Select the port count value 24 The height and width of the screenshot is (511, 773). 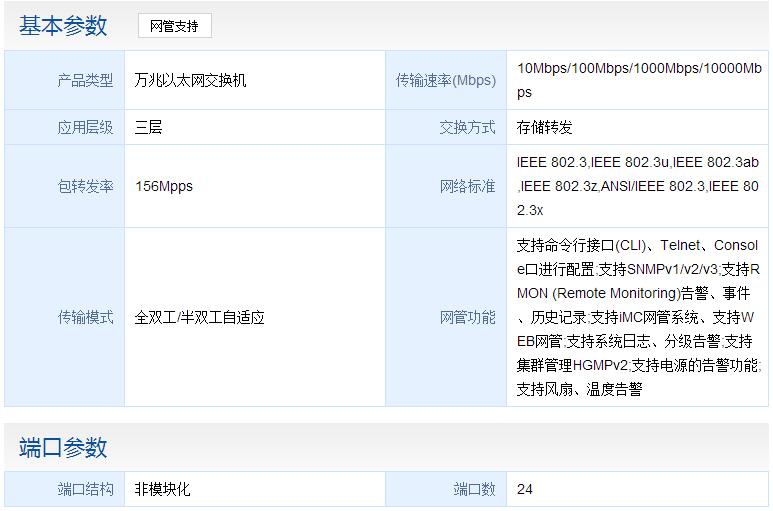pos(525,489)
